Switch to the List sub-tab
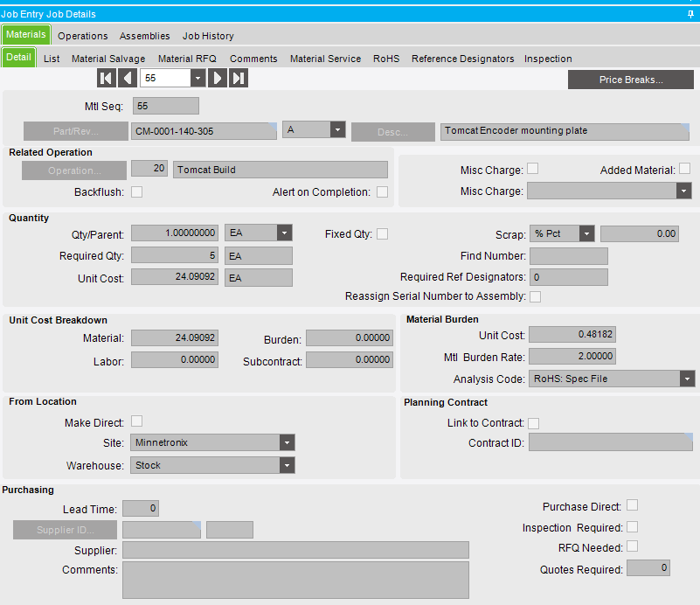 52,59
